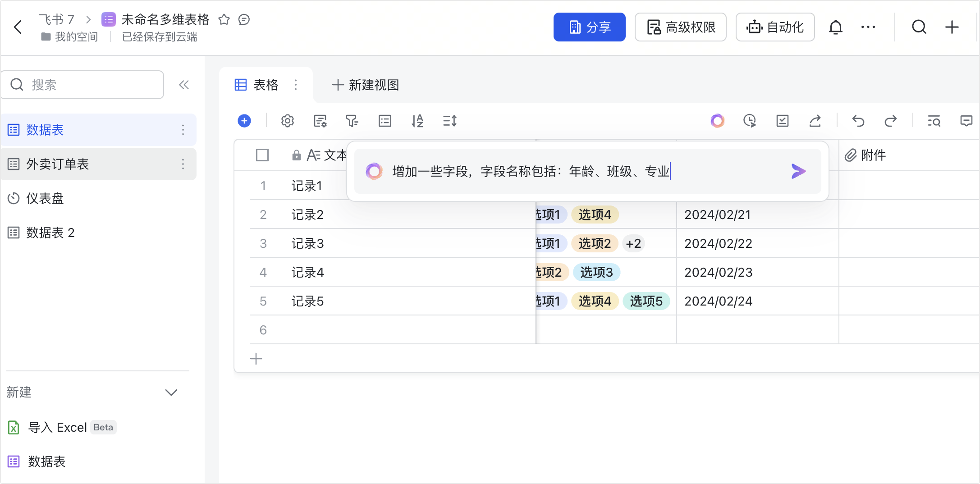Open the sort A-Z tool
Image resolution: width=980 pixels, height=484 pixels.
(x=417, y=121)
